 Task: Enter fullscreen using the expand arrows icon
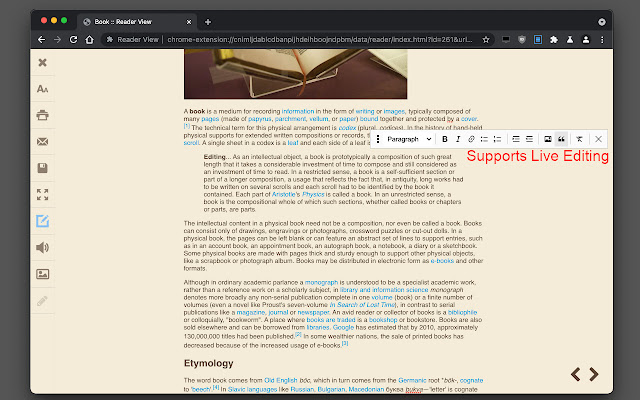point(42,194)
